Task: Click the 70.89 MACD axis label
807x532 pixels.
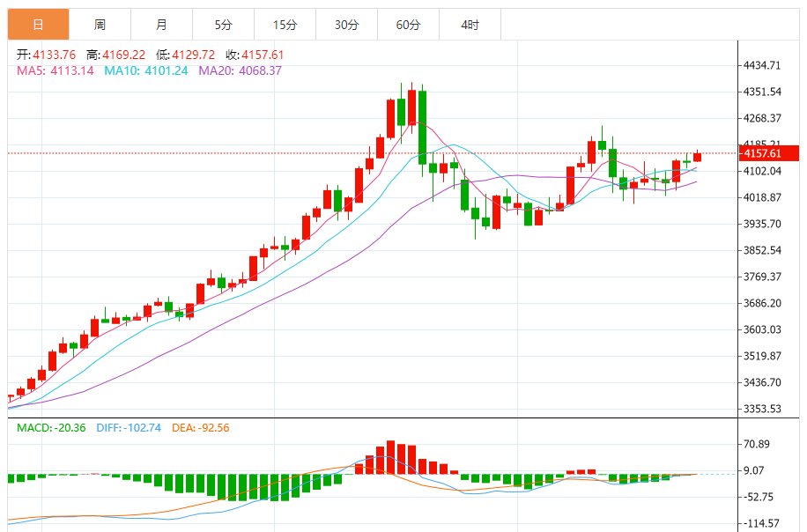Action: pos(757,444)
